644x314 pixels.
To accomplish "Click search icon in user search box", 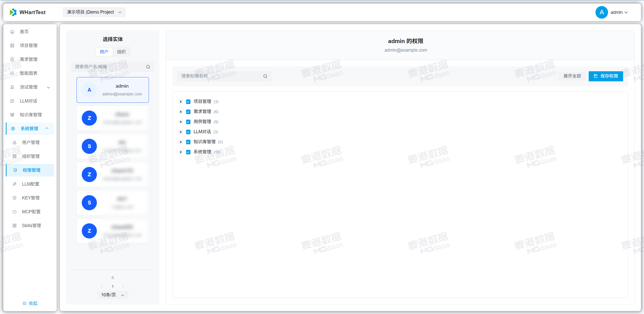I will coord(148,67).
